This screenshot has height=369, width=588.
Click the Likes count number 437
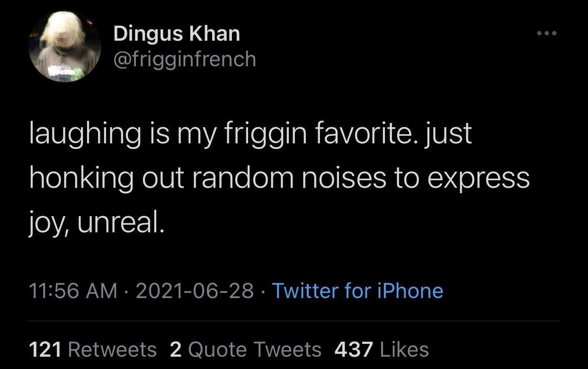(353, 349)
